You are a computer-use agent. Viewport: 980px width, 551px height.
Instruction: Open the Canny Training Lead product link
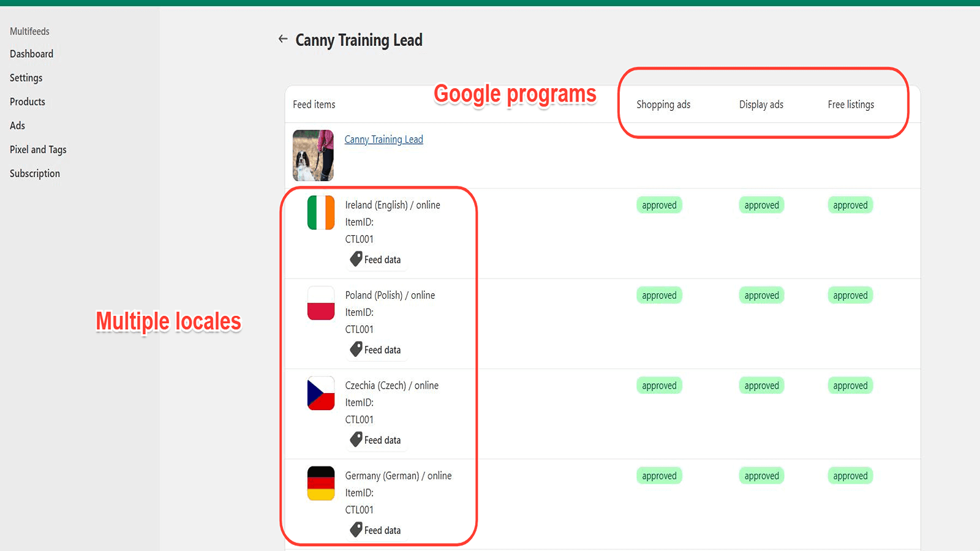click(383, 139)
